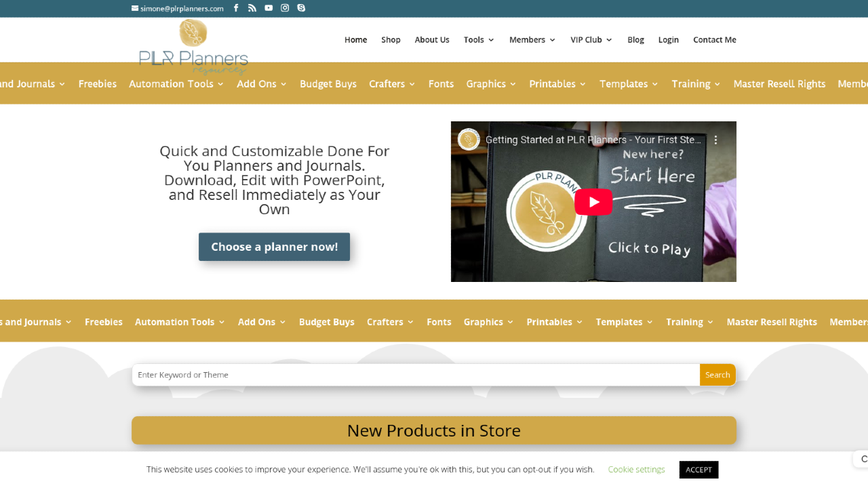Expand Training in upper gold bar

(696, 84)
